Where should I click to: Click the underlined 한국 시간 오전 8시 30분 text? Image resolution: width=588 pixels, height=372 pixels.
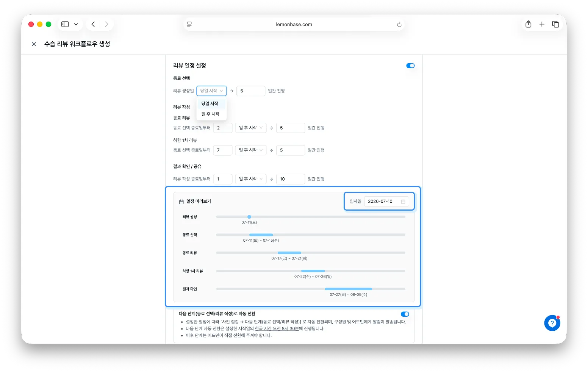click(x=277, y=329)
